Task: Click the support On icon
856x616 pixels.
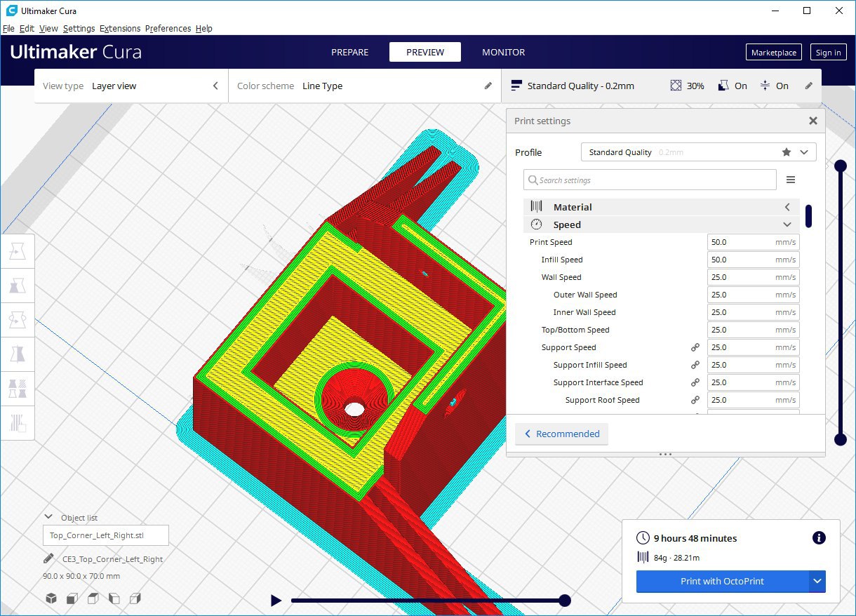Action: tap(723, 86)
